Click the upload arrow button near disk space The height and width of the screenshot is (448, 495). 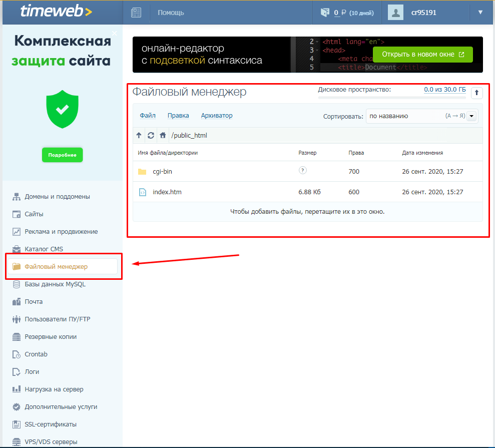point(476,93)
